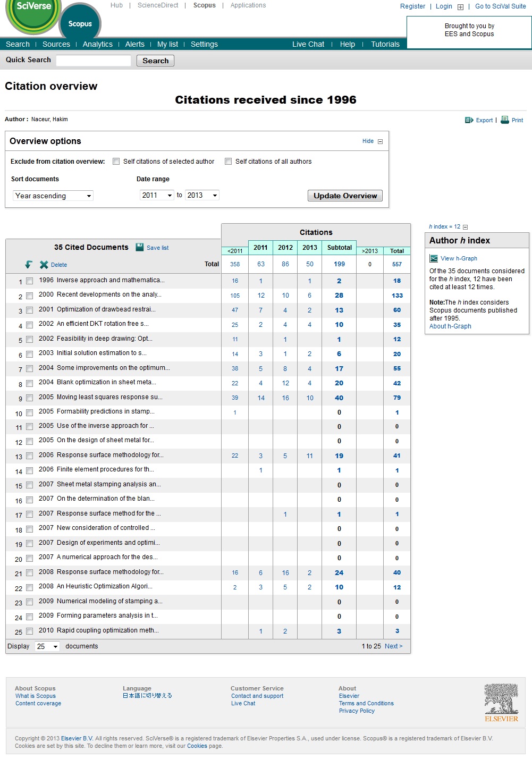Viewport: 532px width, 759px height.
Task: Switch language via the Japanese link
Action: pyautogui.click(x=147, y=696)
